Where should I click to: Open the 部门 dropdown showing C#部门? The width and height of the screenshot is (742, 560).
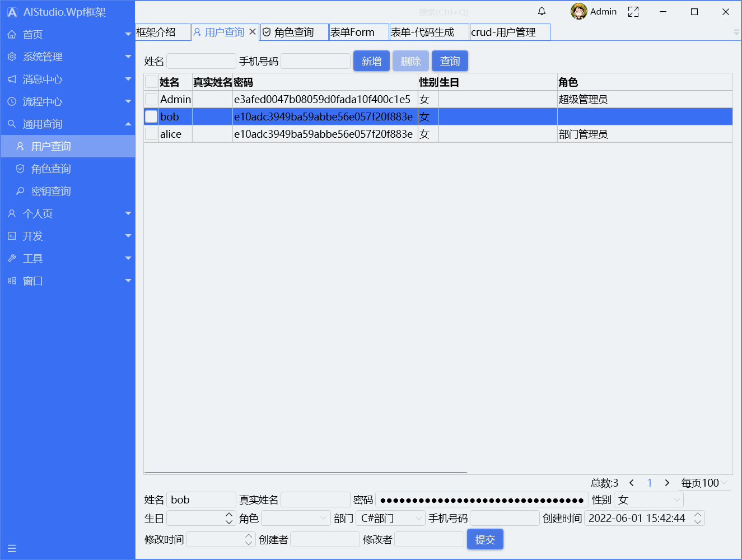click(x=390, y=518)
